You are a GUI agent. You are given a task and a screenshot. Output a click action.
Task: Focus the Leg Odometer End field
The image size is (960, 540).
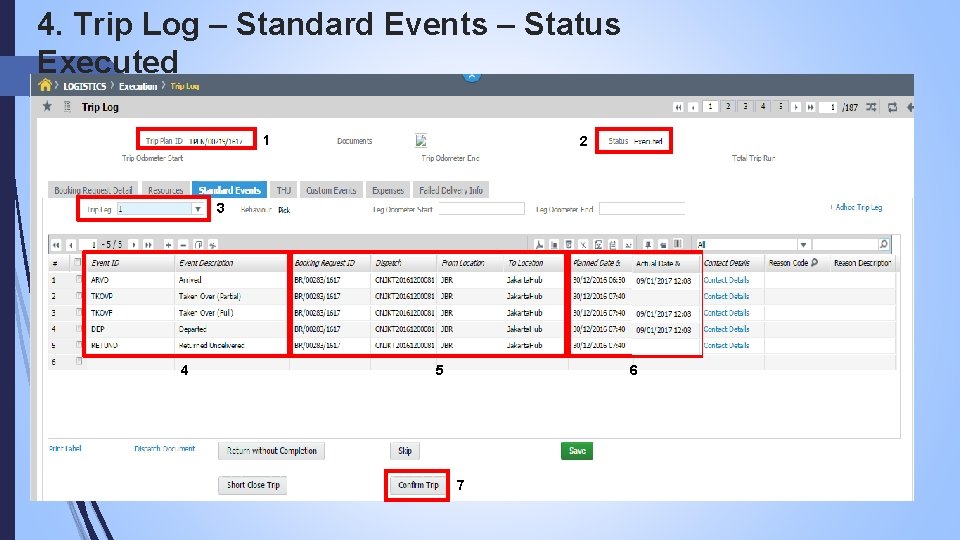click(642, 209)
